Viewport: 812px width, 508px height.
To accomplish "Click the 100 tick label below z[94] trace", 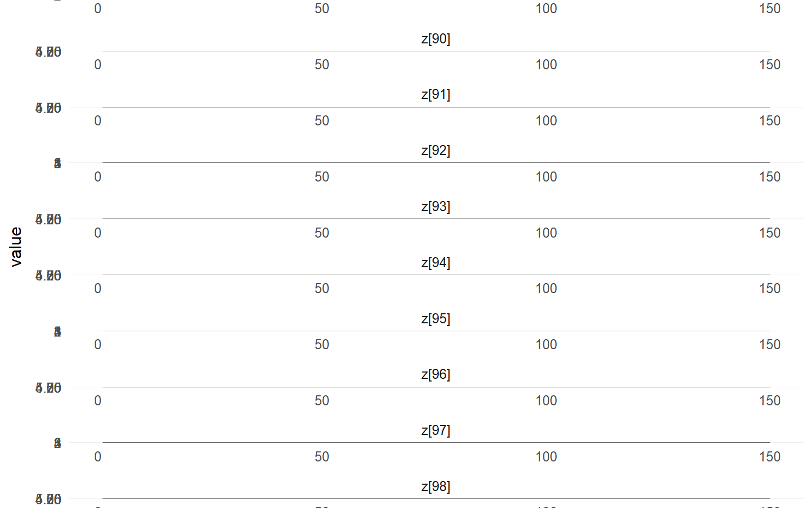I will [x=546, y=289].
